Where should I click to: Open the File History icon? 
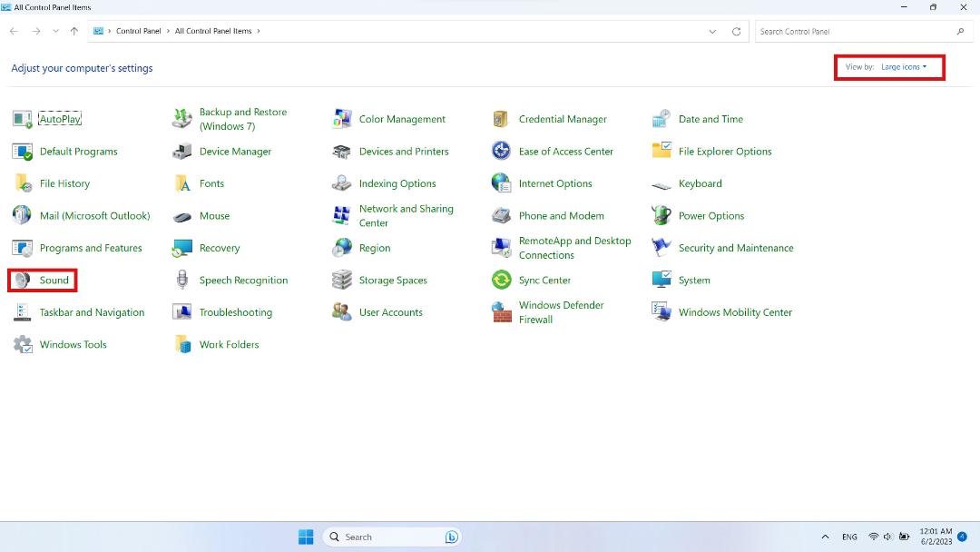23,183
